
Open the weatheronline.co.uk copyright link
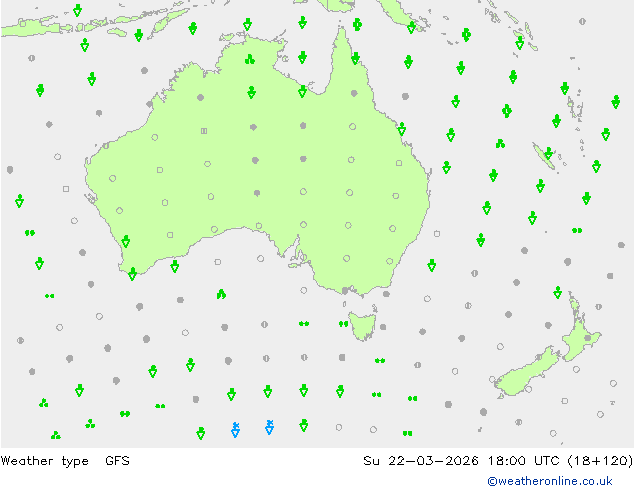(549, 481)
